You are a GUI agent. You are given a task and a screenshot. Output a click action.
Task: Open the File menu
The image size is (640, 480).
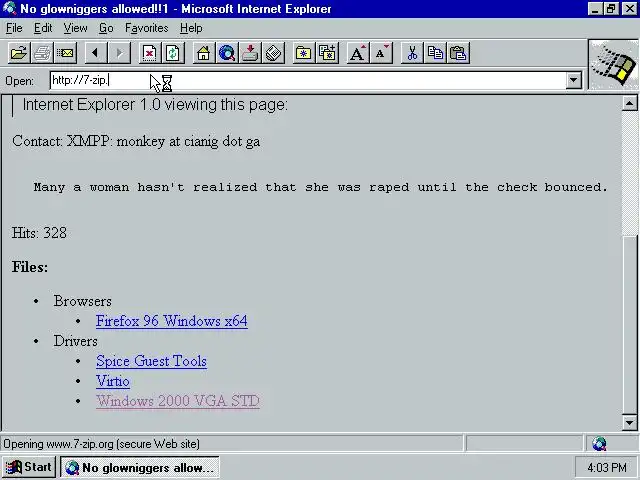[x=14, y=28]
